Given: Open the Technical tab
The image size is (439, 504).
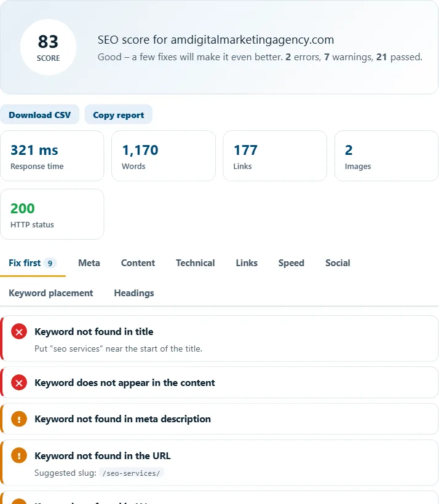Looking at the screenshot, I should [x=196, y=263].
